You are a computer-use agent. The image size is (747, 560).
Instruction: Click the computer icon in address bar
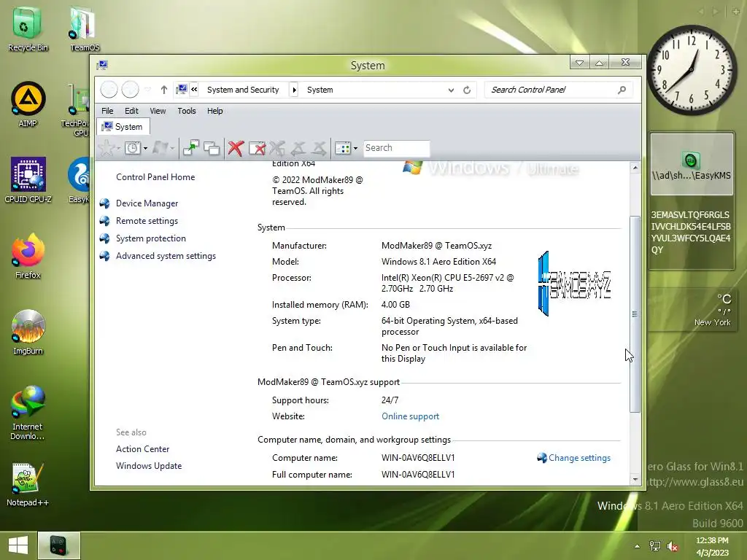coord(182,89)
